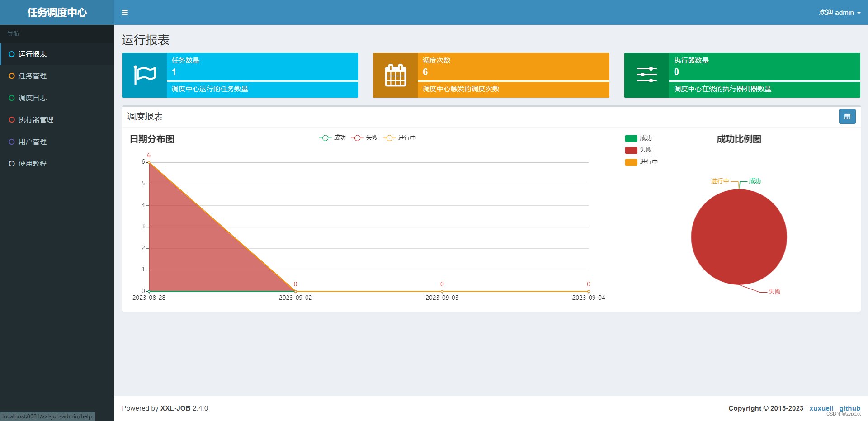Toggle the red 失败 pie legend swatch
The height and width of the screenshot is (421, 868).
631,150
